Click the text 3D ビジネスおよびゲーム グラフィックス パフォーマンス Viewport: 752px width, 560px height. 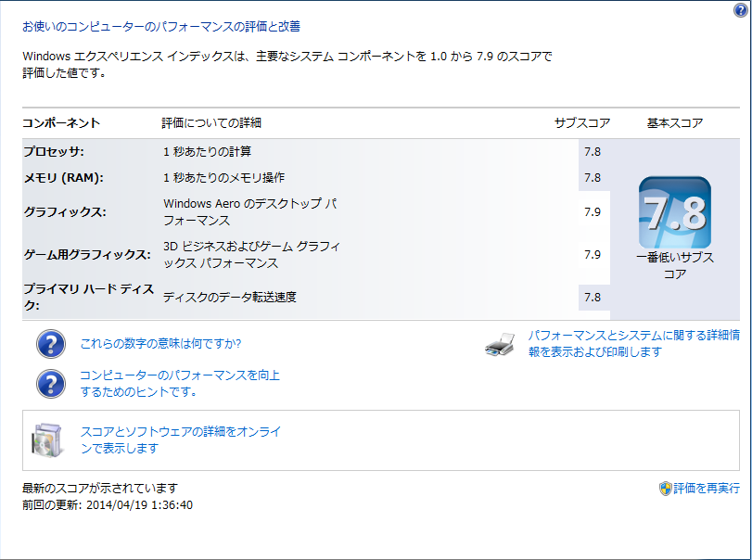coord(252,255)
